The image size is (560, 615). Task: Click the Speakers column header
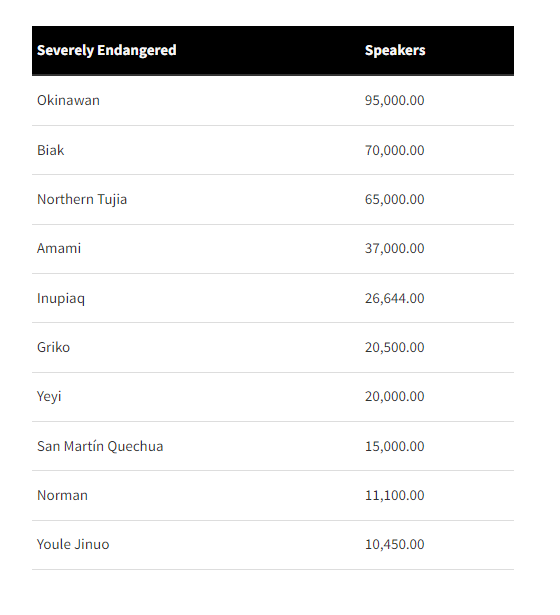tap(395, 51)
